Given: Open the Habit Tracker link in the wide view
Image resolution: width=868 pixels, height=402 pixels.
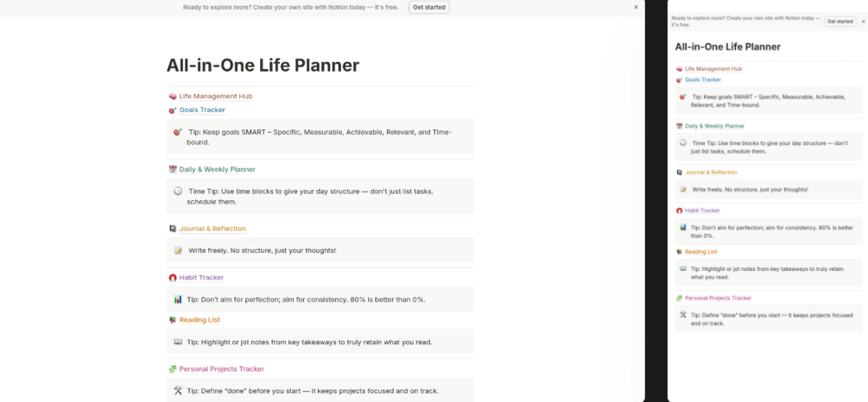Looking at the screenshot, I should coord(201,278).
